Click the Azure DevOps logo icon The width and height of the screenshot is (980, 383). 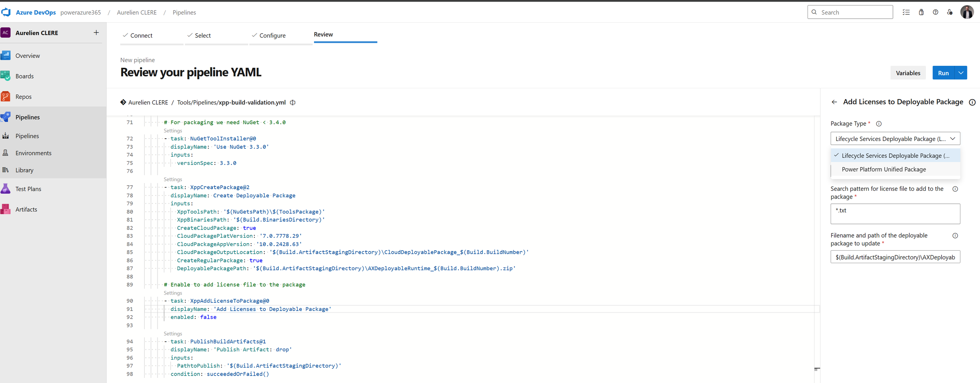[6, 12]
